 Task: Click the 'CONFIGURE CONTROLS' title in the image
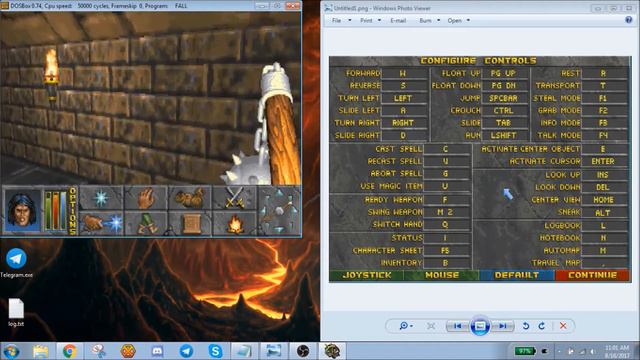[x=478, y=61]
